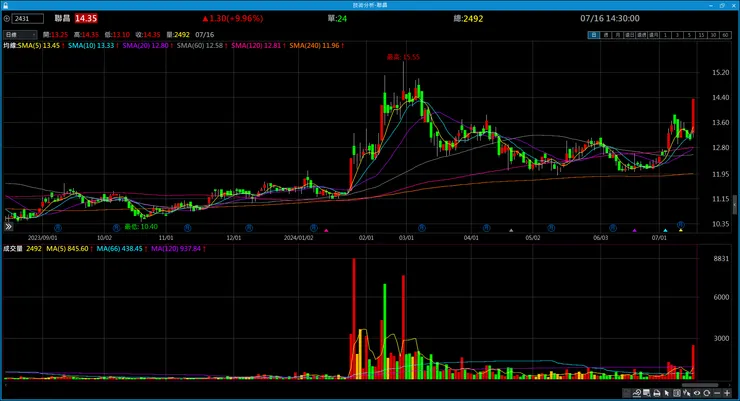Switch to the 15-minute chart button
This screenshot has height=401, width=740.
click(702, 35)
